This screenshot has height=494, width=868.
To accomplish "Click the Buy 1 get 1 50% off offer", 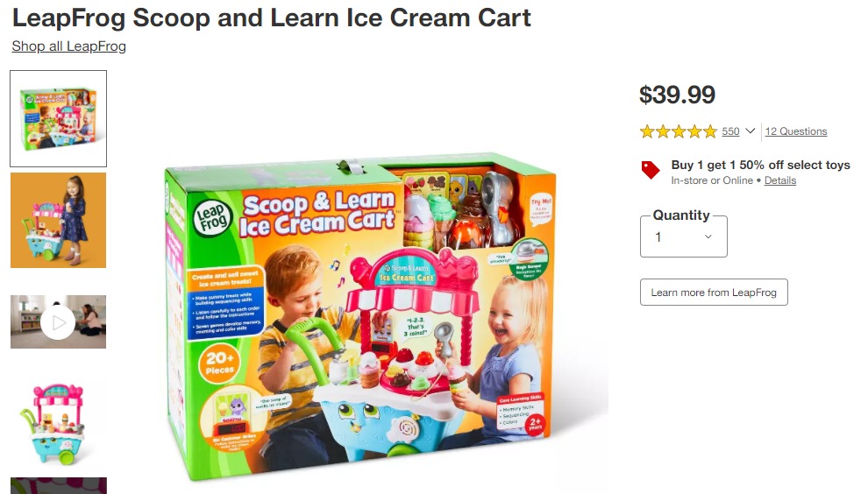I will (x=761, y=165).
